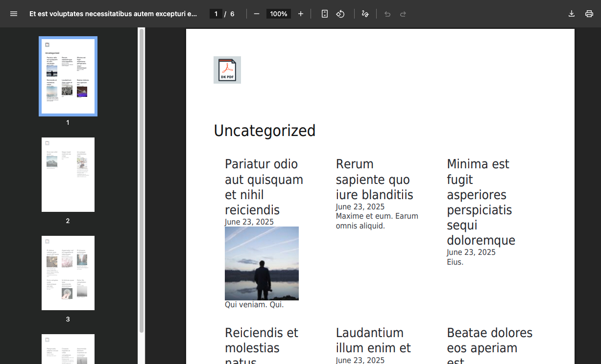Click the 'Eius.' excerpt text
The width and height of the screenshot is (601, 364).
pos(455,262)
